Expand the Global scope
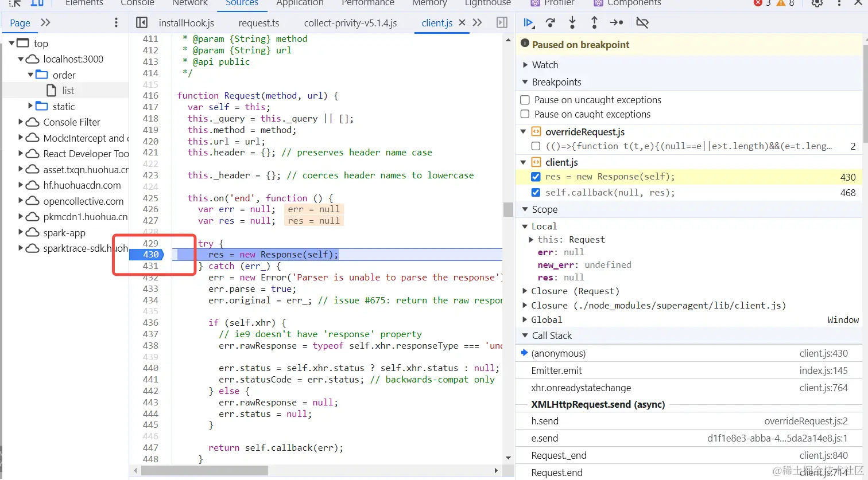Image resolution: width=868 pixels, height=480 pixels. click(525, 320)
